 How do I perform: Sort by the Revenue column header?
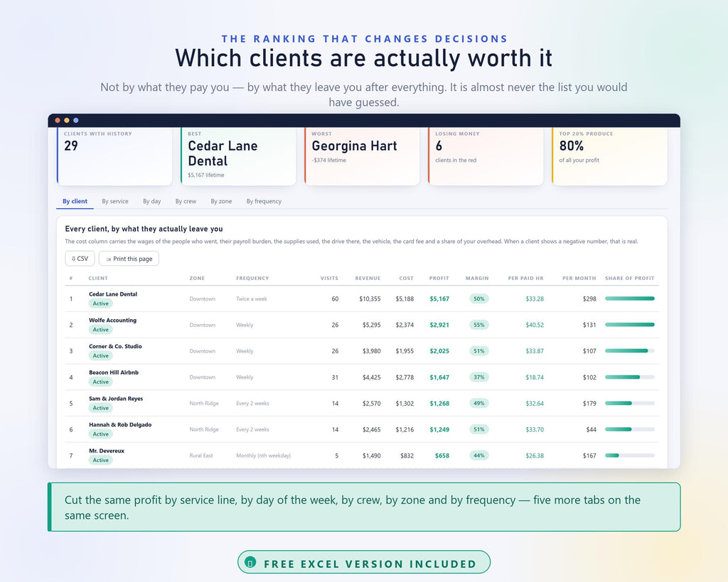tap(368, 278)
